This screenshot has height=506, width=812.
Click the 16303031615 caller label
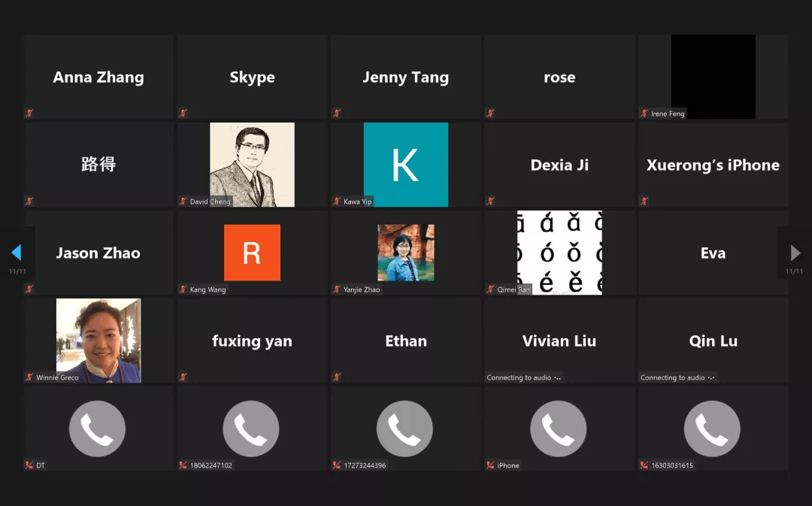click(672, 465)
